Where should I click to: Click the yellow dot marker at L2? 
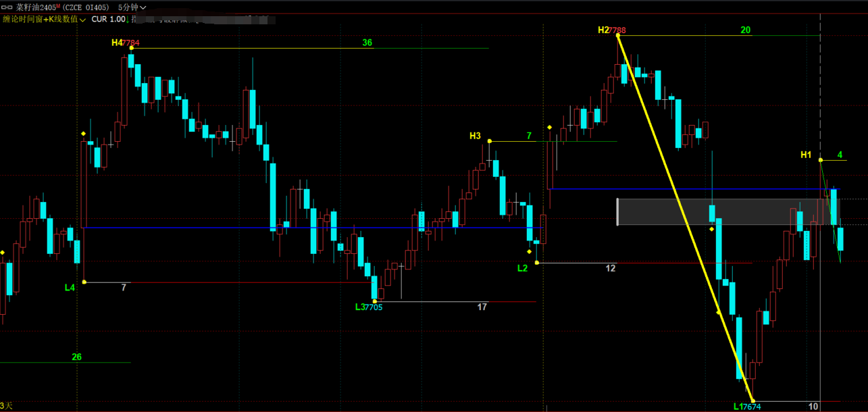(536, 263)
